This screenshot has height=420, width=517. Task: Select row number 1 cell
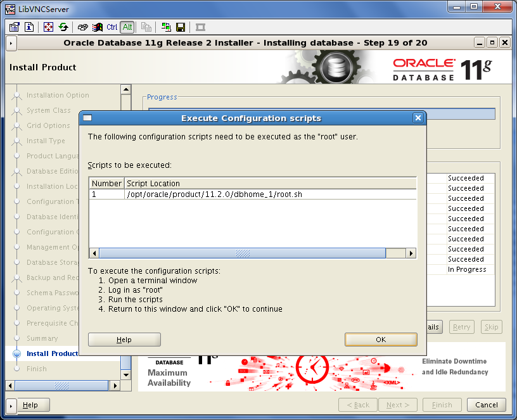[x=106, y=194]
